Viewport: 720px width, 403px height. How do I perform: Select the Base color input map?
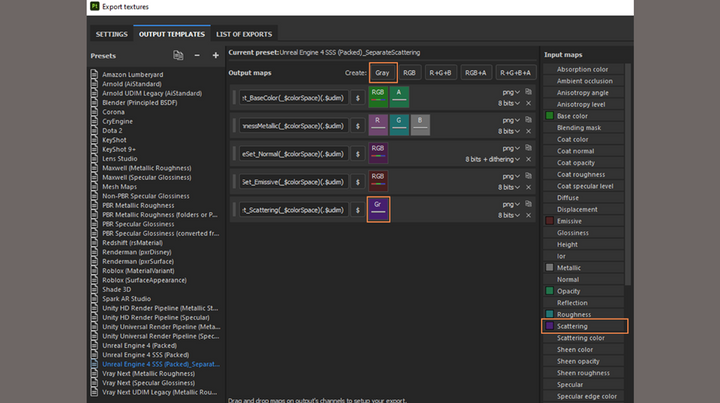click(583, 116)
